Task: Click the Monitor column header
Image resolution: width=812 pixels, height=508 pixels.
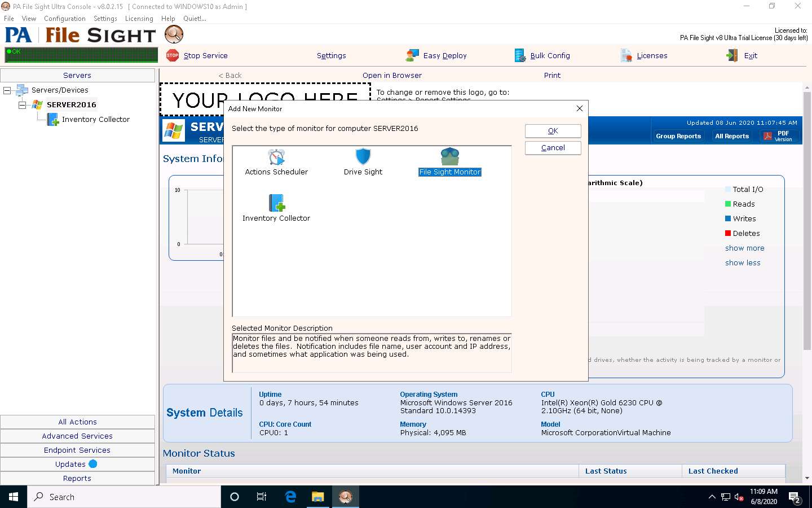Action: point(372,471)
